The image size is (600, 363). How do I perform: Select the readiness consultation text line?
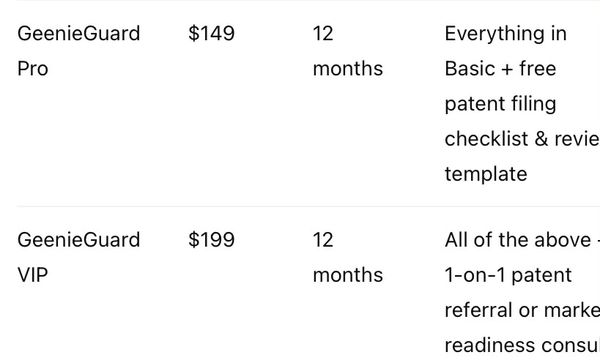522,345
